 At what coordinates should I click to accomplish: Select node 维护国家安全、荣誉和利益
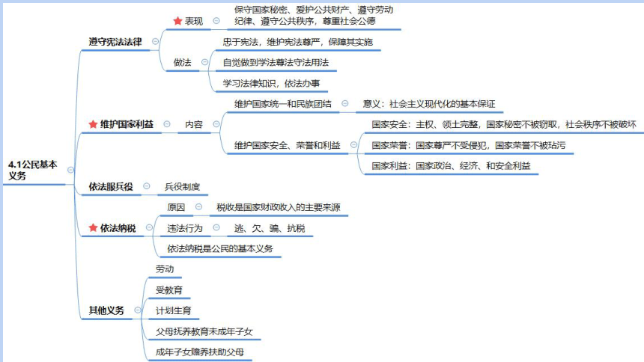click(x=287, y=145)
